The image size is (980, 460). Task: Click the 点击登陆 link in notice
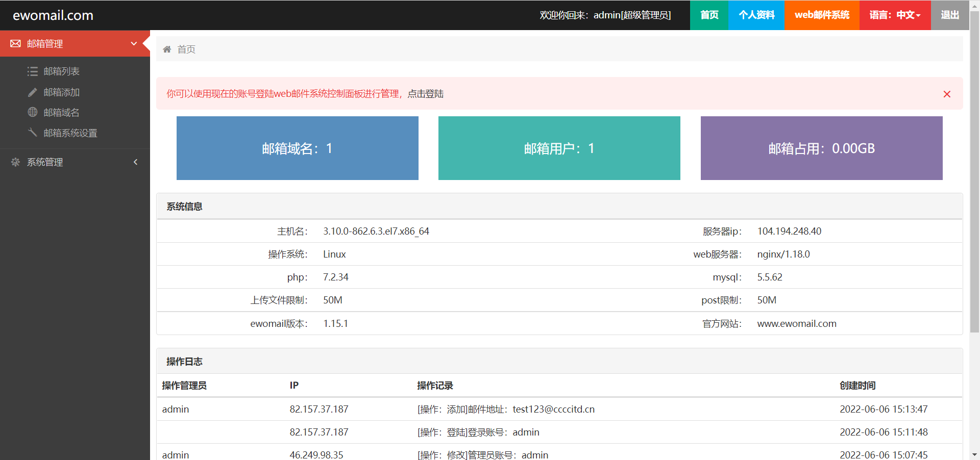coord(425,94)
